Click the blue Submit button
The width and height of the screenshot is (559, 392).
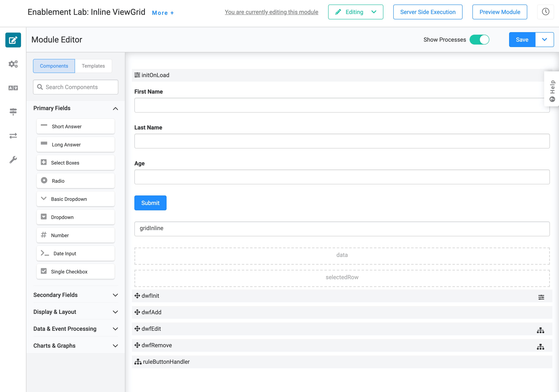pos(150,203)
